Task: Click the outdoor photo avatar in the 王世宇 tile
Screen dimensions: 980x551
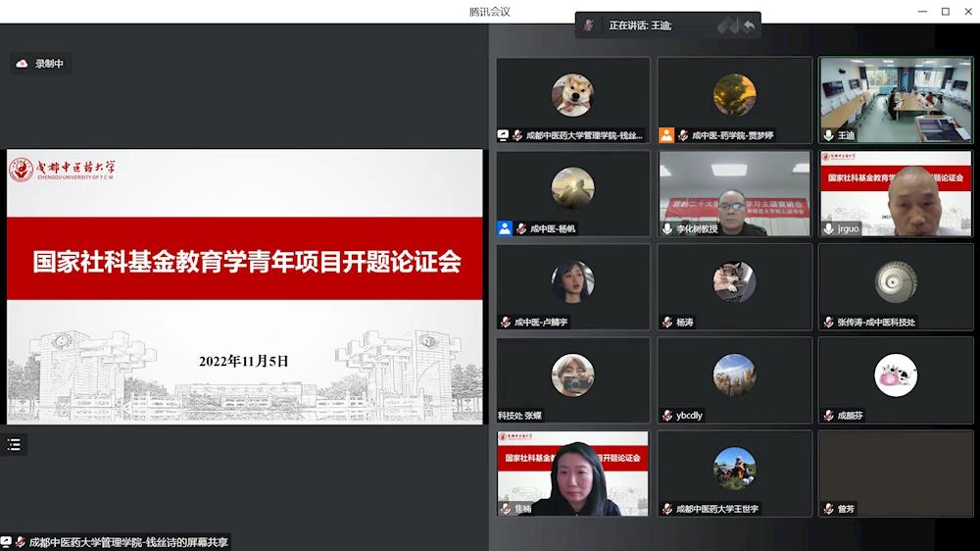Action: click(734, 469)
